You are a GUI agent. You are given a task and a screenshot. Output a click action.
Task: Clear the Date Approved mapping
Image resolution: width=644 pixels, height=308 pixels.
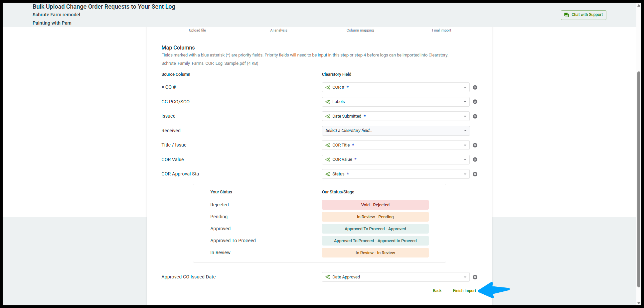[475, 277]
